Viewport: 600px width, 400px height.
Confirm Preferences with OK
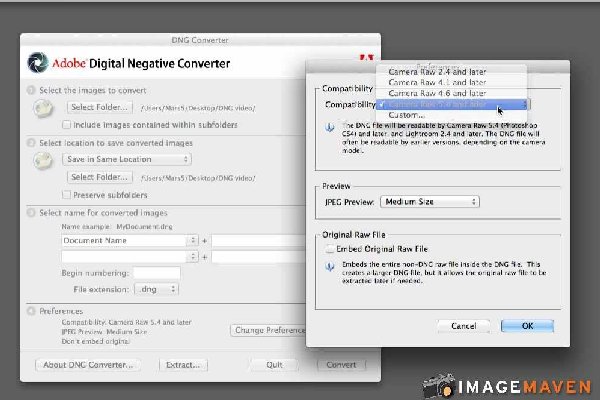pos(527,326)
